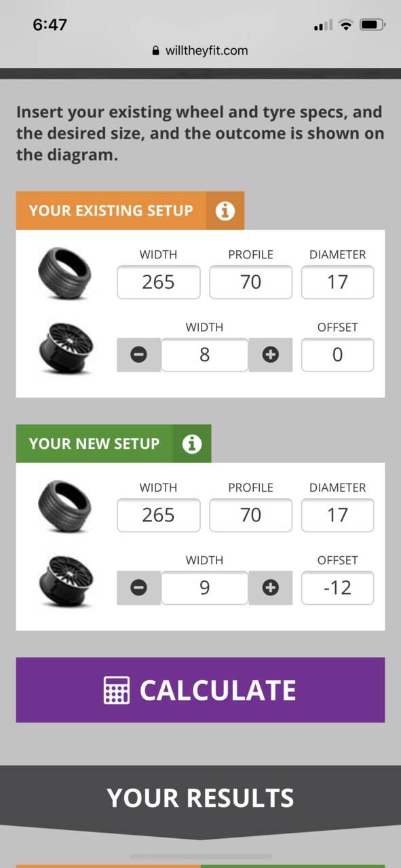Tap the Your Results section header
The height and width of the screenshot is (868, 401).
coord(200,798)
